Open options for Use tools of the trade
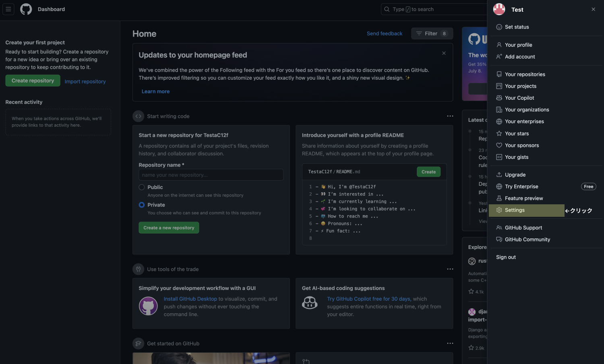Image resolution: width=604 pixels, height=364 pixels. coord(450,269)
